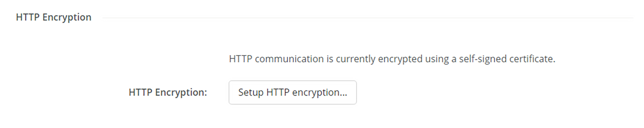Click the horizontal divider beside the heading

(x=368, y=18)
